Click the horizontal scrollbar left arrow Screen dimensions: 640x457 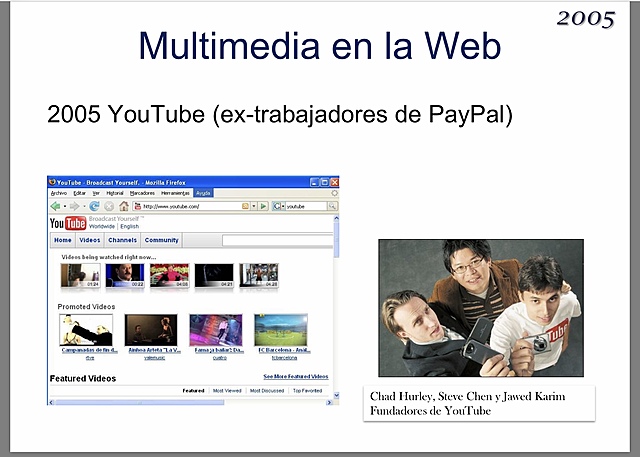(51, 402)
